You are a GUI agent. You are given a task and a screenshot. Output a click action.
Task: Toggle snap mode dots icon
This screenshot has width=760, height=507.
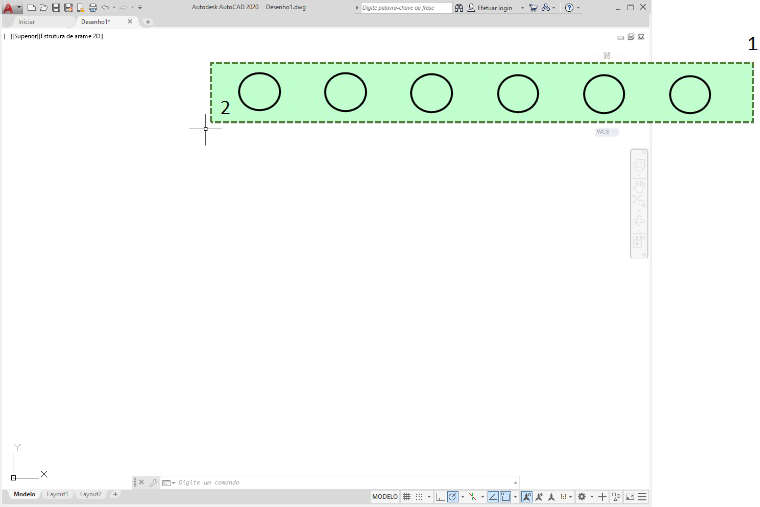(x=419, y=497)
